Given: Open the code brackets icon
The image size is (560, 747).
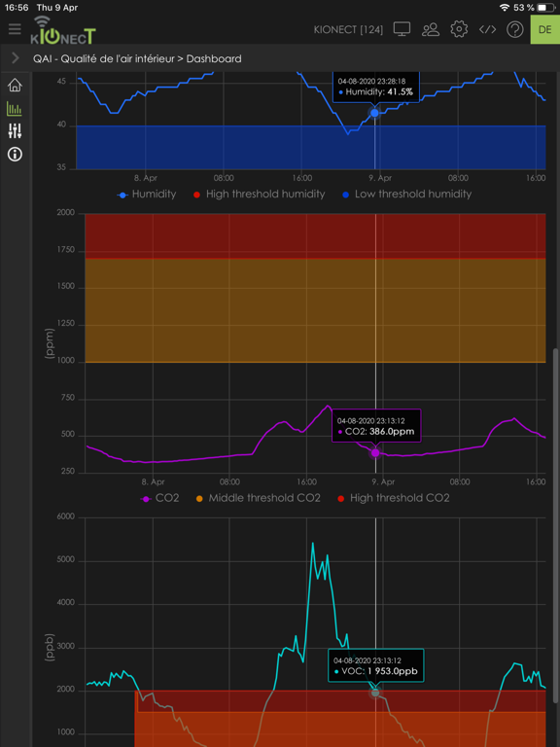Looking at the screenshot, I should [x=487, y=29].
